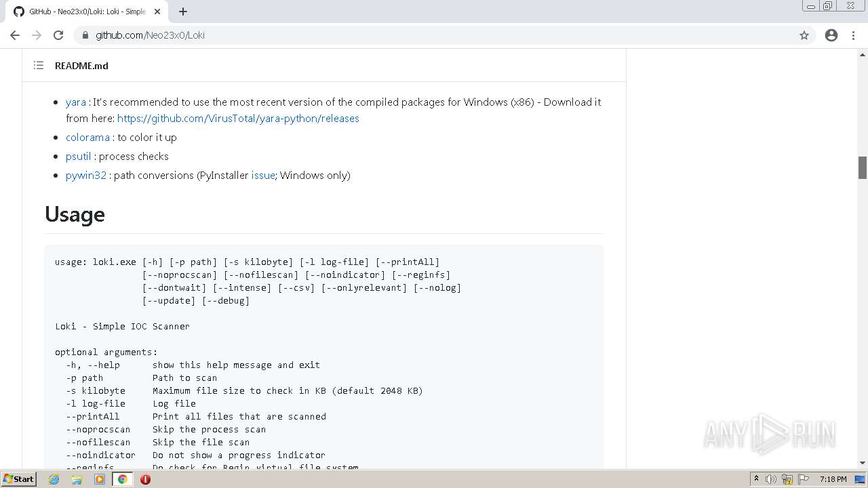Screen dimensions: 868x488
Task: Click the '--noindicator' argument line
Action: 195,455
